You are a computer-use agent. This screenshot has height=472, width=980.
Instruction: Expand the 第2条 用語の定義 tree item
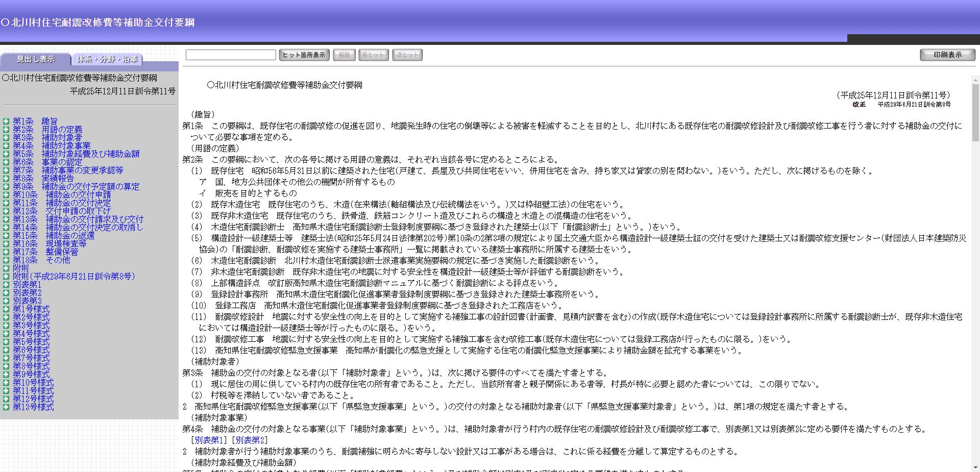(6, 129)
